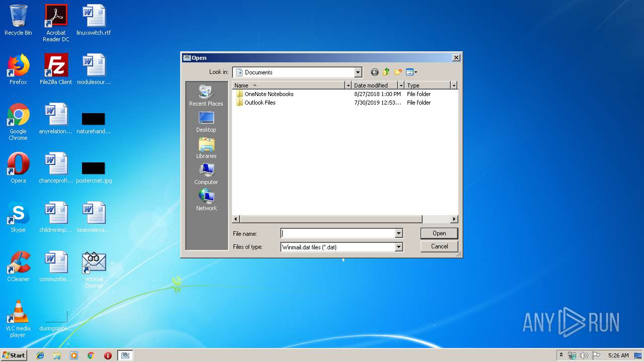Image resolution: width=644 pixels, height=362 pixels.
Task: Select Firefox desktop shortcut
Action: click(18, 70)
